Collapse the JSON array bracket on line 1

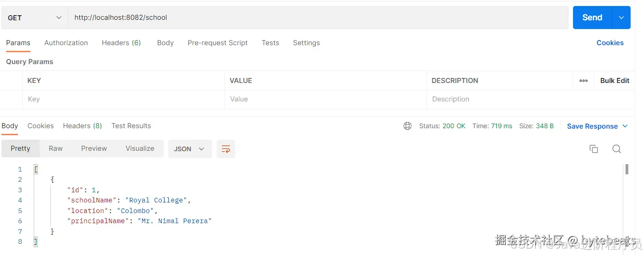36,169
